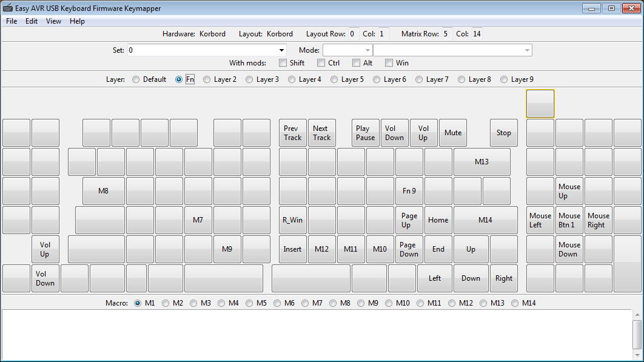Viewport: 644px width, 362px height.
Task: Open the Help menu
Action: [x=77, y=21]
